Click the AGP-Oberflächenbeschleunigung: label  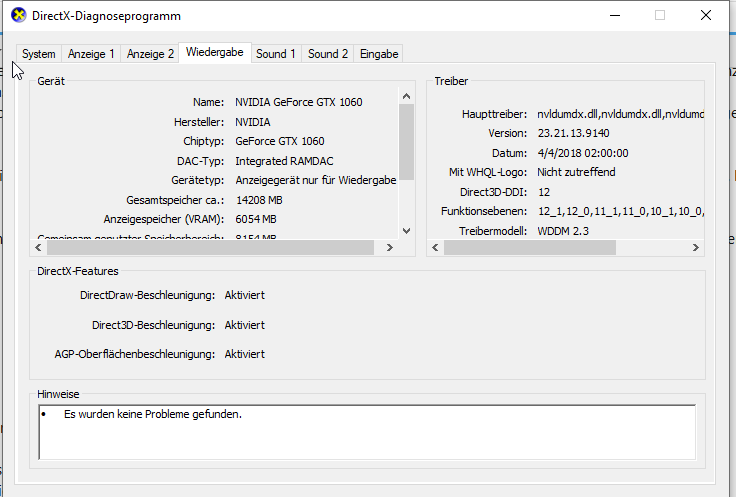point(135,354)
